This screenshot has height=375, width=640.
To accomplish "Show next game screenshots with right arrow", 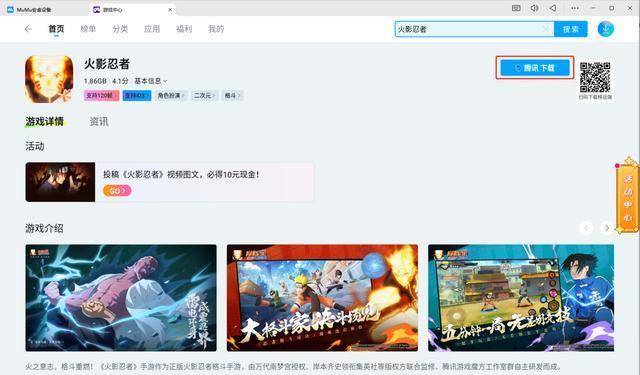I will [x=607, y=228].
